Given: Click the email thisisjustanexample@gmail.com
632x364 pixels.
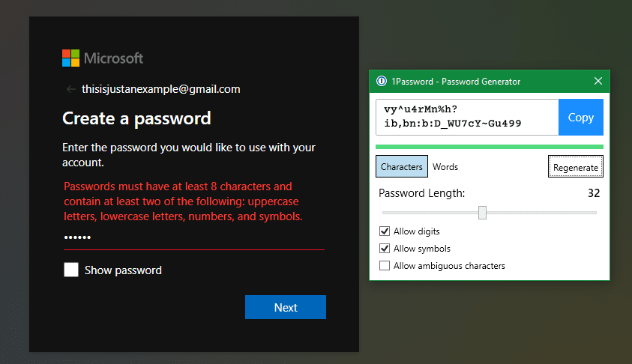Looking at the screenshot, I should [x=161, y=89].
